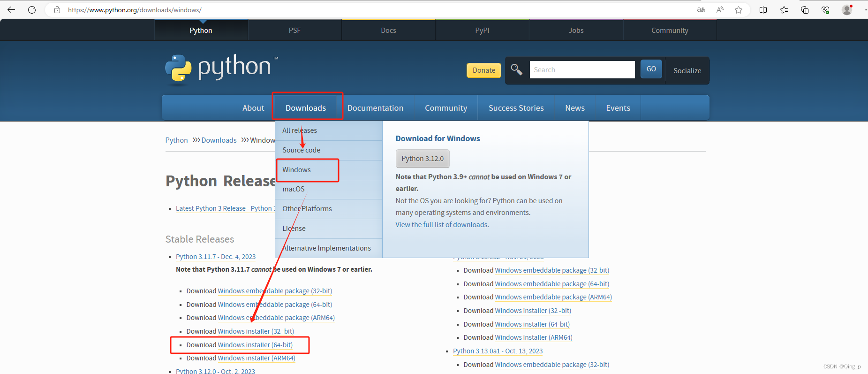Select the Community top tab

[670, 30]
